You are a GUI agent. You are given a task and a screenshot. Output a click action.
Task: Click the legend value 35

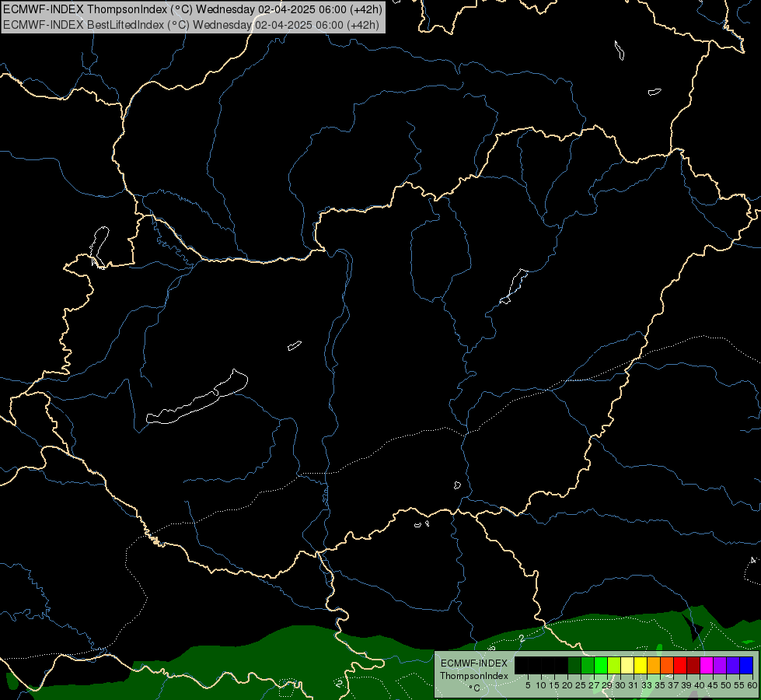[660, 685]
